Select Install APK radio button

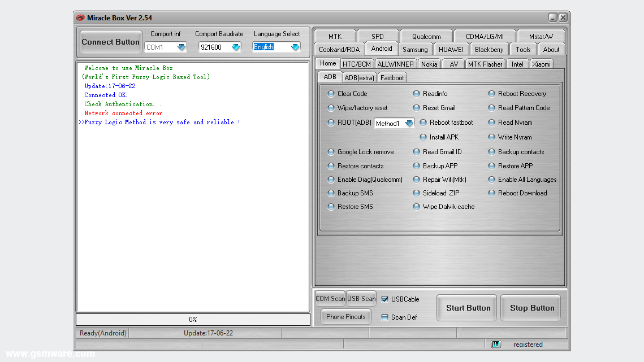(423, 137)
